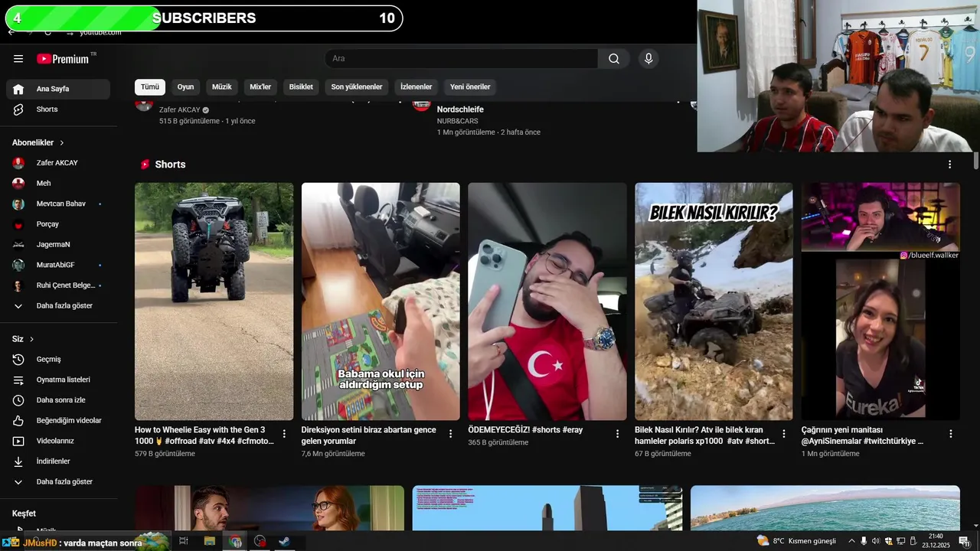Open ÖDEMEYECEĞİZ! short thumbnail
The image size is (980, 551).
pos(547,302)
